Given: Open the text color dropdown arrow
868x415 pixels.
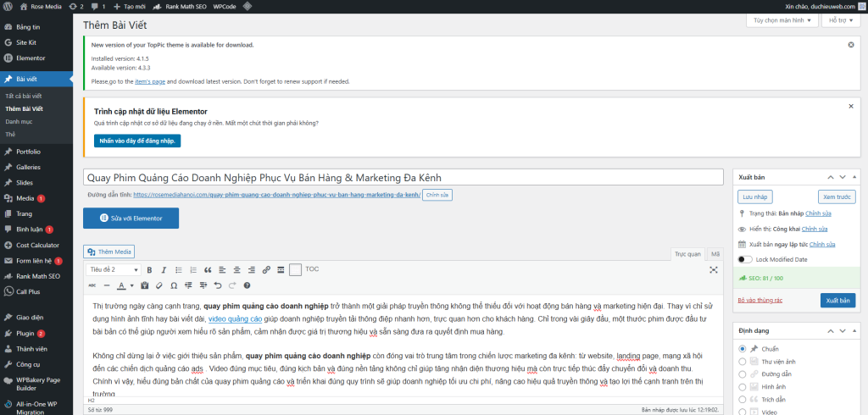Looking at the screenshot, I should click(132, 285).
